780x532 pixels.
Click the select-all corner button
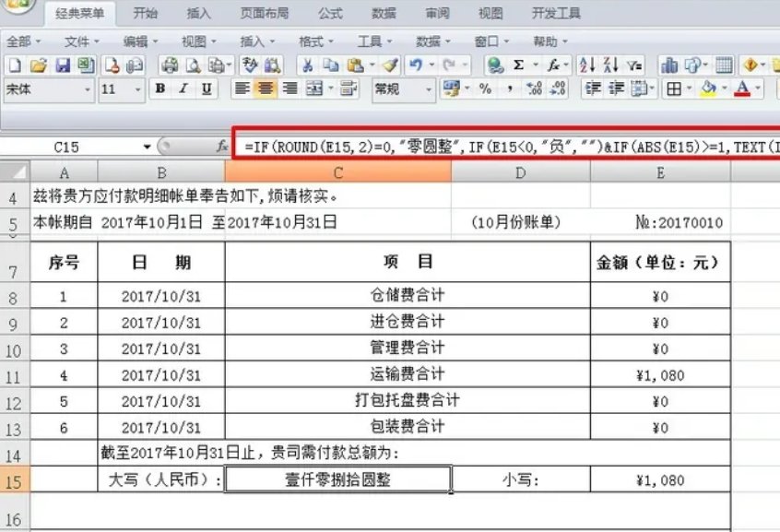coord(15,172)
